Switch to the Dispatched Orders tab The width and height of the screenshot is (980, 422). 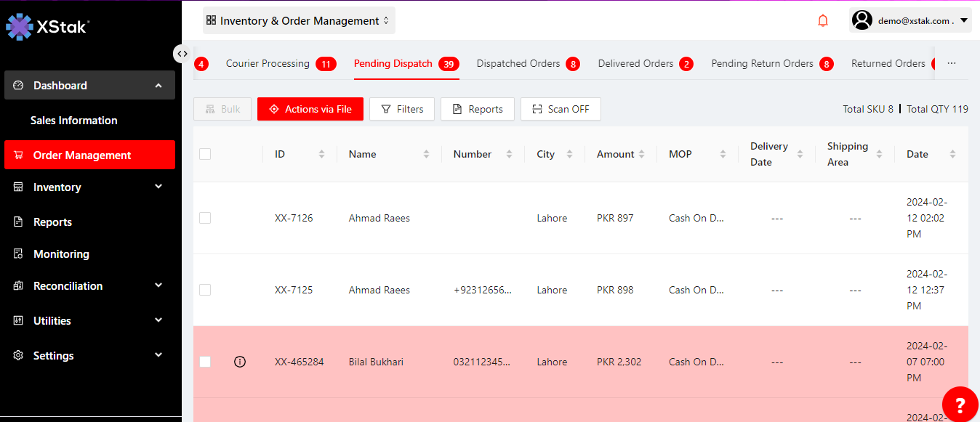518,64
